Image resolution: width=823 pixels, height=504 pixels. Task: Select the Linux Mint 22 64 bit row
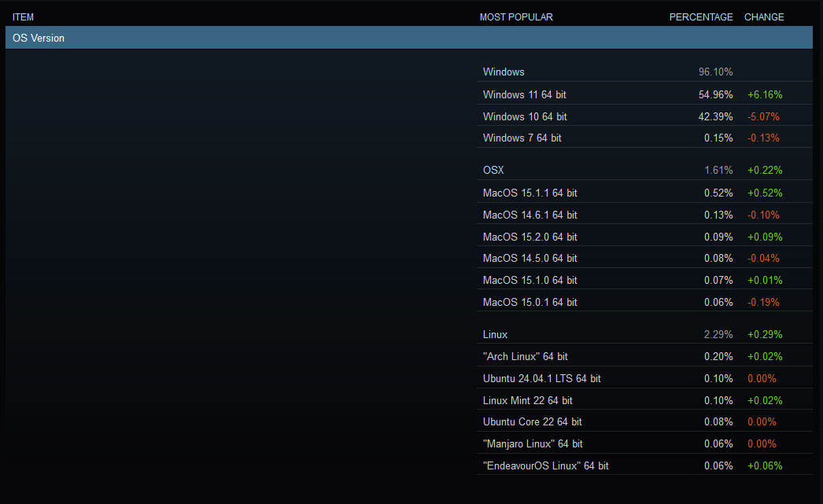click(x=644, y=400)
